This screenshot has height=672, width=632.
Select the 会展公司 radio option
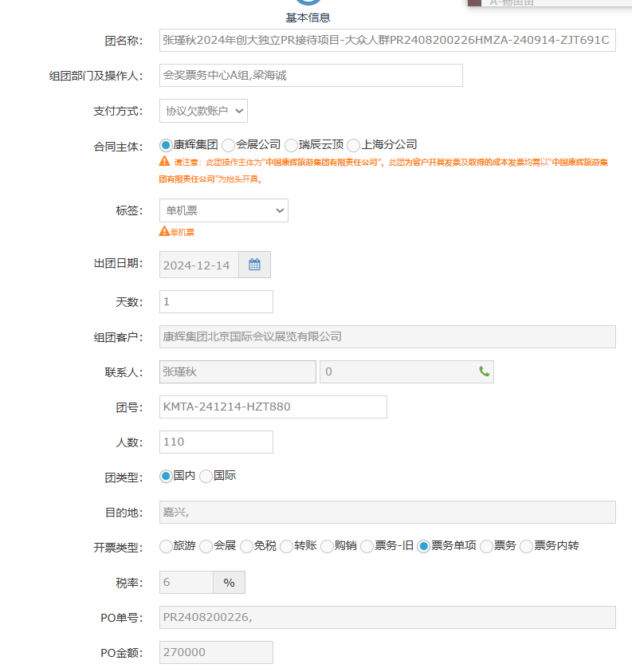tap(228, 145)
